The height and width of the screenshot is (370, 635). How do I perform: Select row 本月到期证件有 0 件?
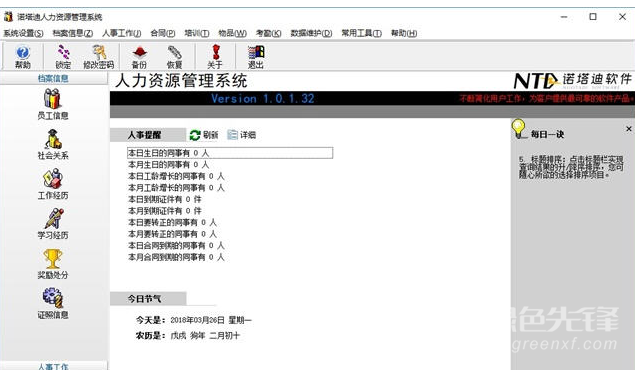coord(164,211)
